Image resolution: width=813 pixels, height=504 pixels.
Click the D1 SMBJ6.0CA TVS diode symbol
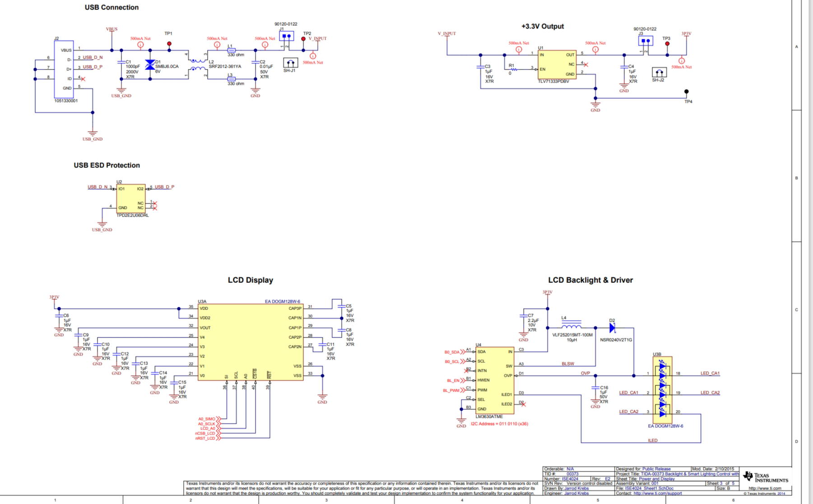click(x=150, y=65)
